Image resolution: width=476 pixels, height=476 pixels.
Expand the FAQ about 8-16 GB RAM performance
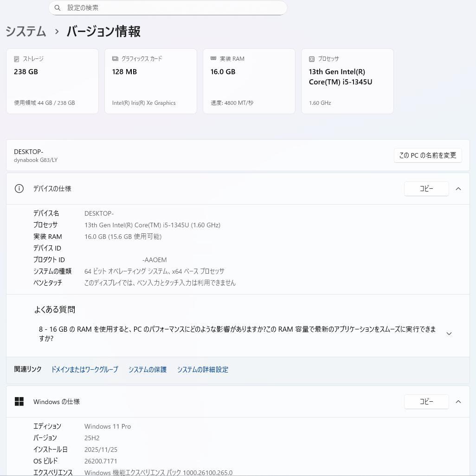click(449, 333)
